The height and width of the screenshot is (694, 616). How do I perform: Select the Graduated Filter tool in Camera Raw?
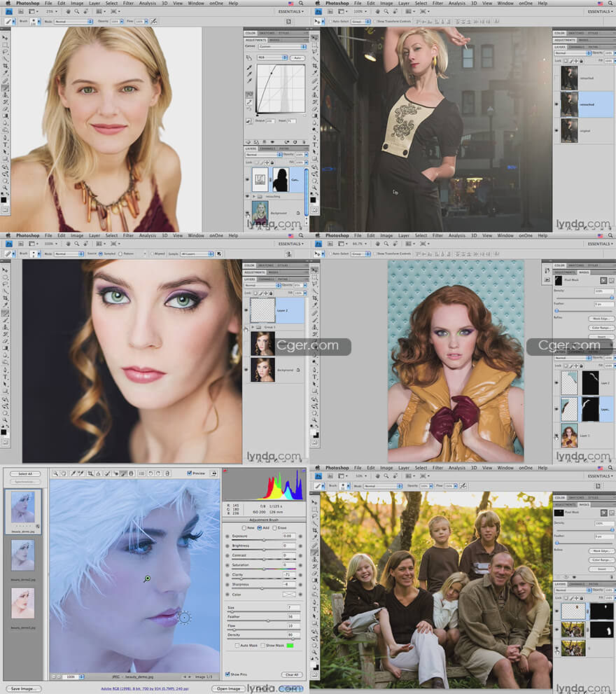(x=131, y=473)
